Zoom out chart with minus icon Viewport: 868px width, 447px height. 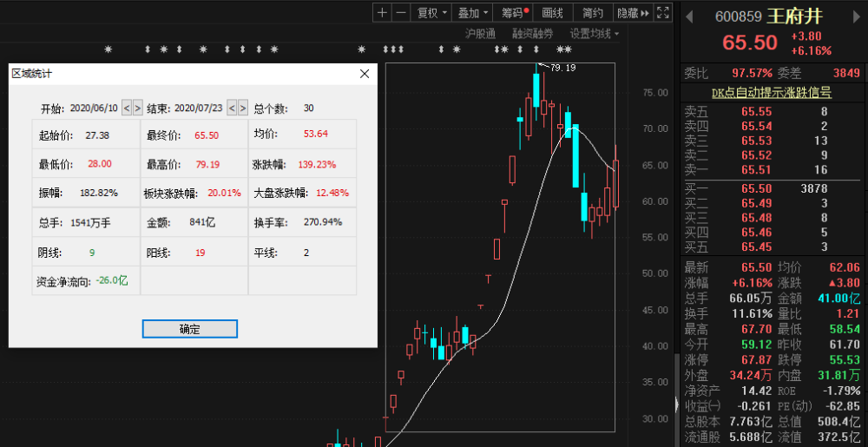click(x=401, y=13)
